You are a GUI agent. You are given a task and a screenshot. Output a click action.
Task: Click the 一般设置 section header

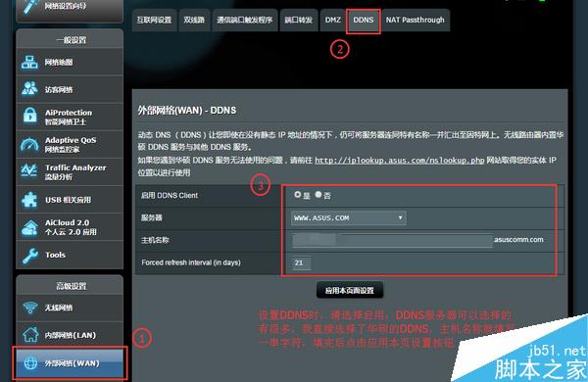pyautogui.click(x=72, y=40)
